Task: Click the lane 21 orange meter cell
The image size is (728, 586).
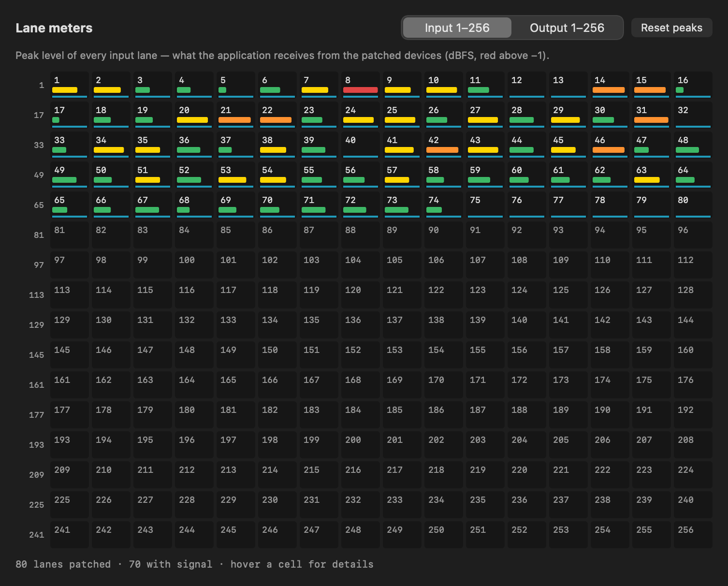Action: pyautogui.click(x=236, y=116)
